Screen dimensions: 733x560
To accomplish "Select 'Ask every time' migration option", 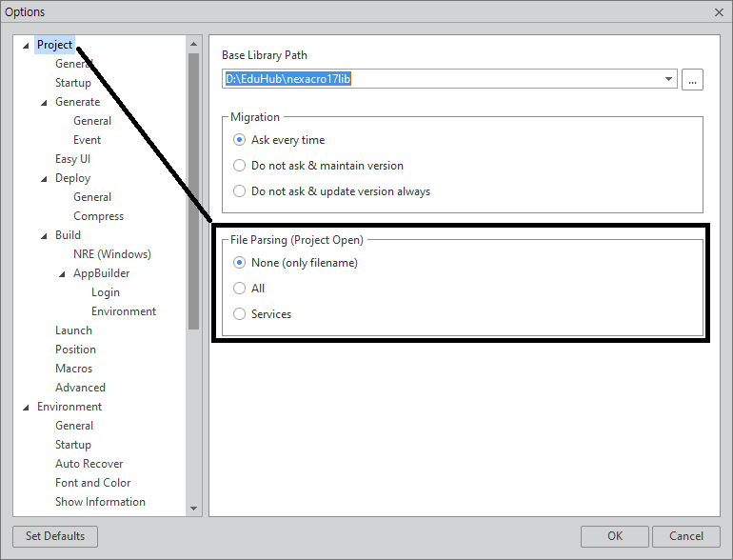I will coord(240,140).
